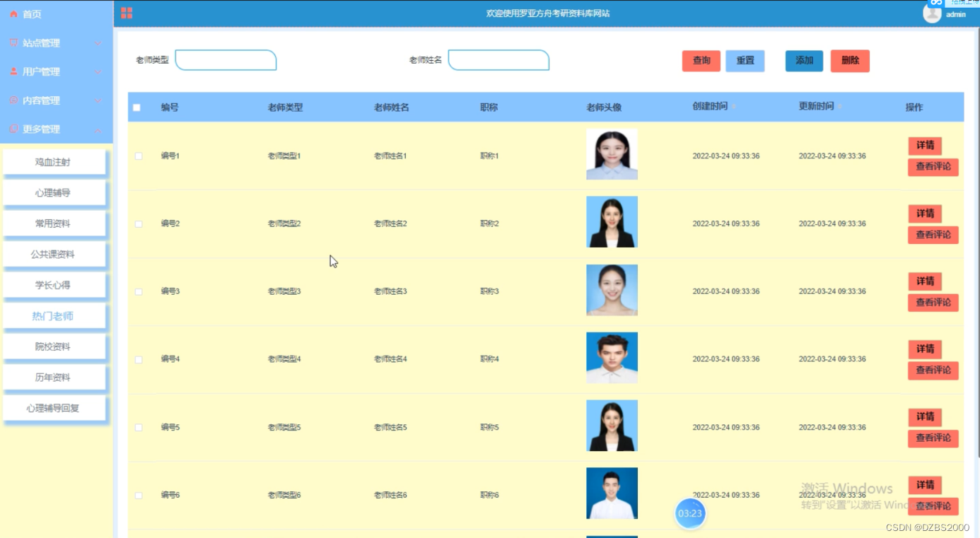Open the 心理辅导回复 submenu item
The height and width of the screenshot is (538, 980).
pyautogui.click(x=54, y=408)
